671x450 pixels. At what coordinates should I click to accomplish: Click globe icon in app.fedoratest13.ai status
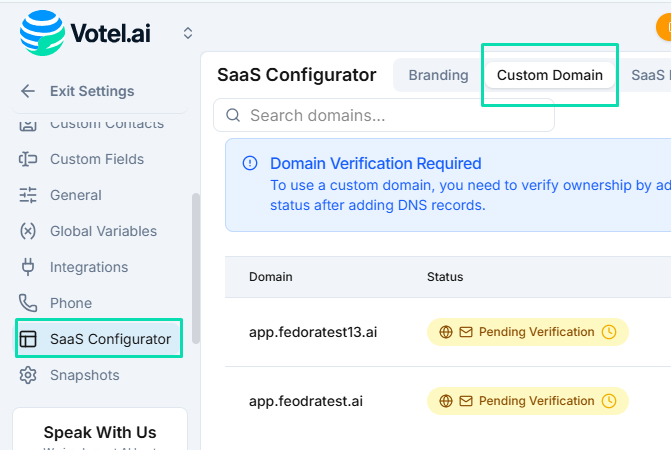coord(446,332)
